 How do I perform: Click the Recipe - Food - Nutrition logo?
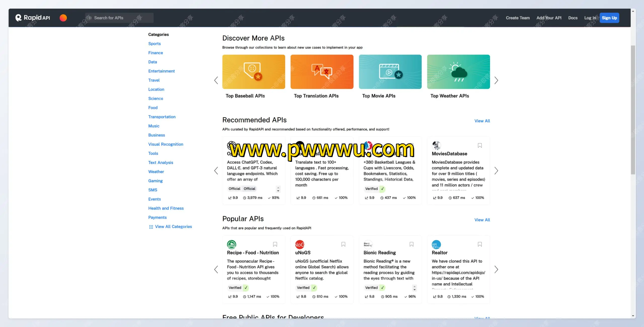tap(231, 244)
